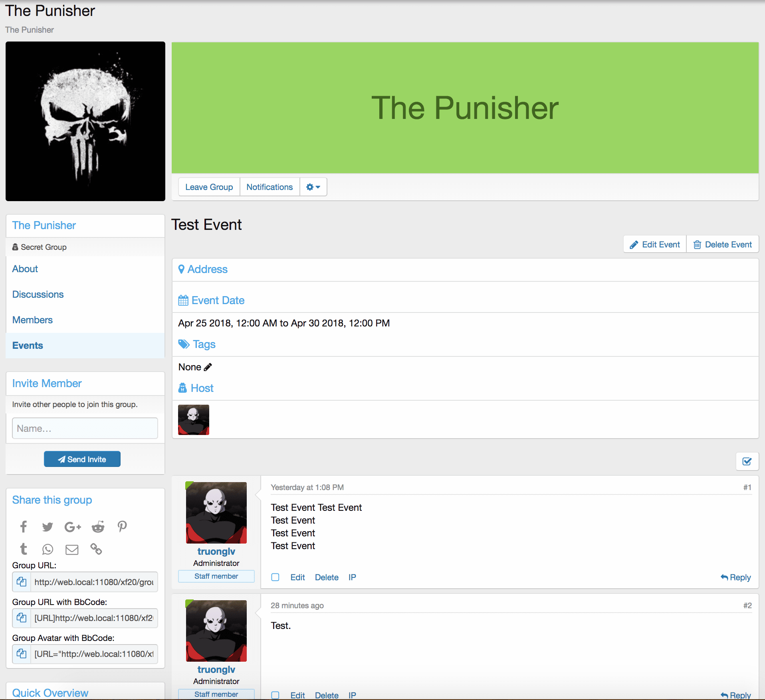765x700 pixels.
Task: Share group through WhatsApp icon
Action: 48,550
